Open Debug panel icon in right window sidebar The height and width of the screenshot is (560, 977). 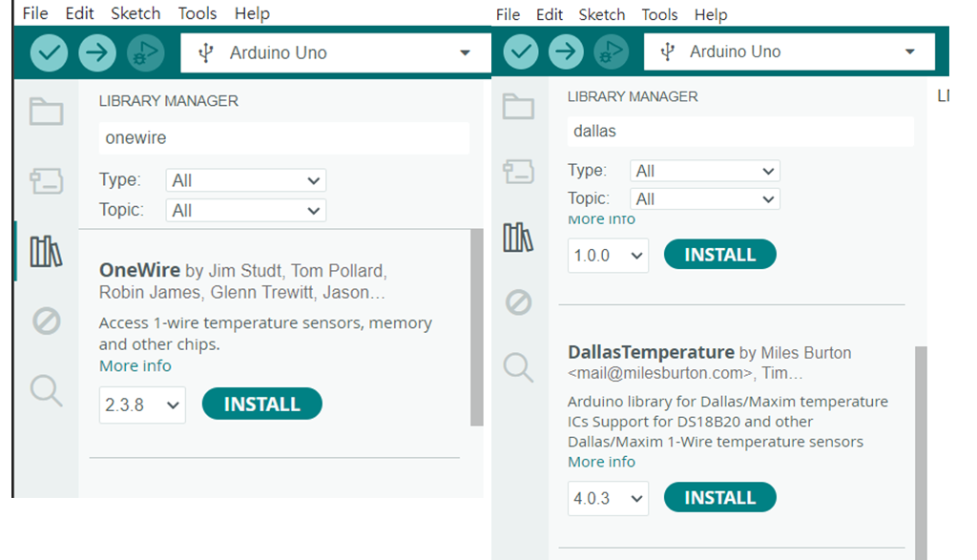pyautogui.click(x=518, y=302)
